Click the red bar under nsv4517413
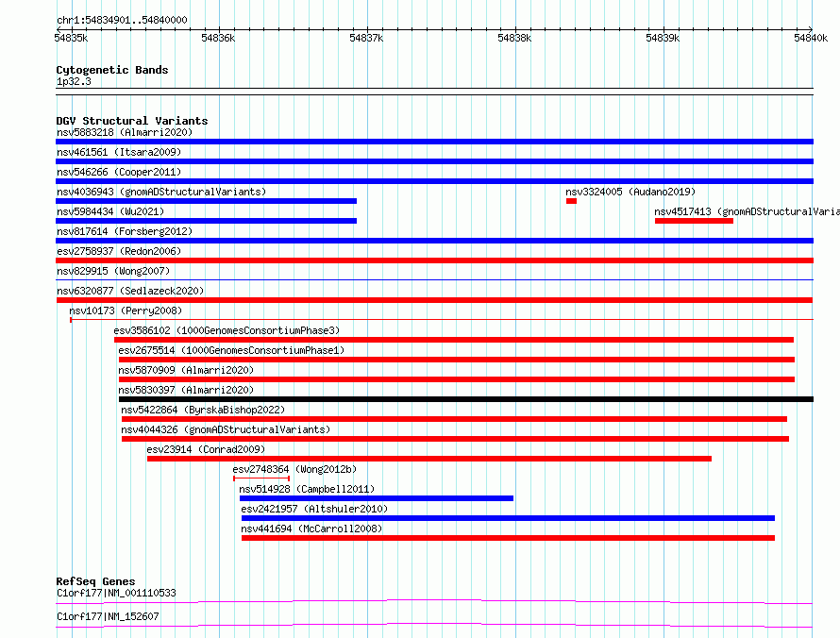840x638 pixels. tap(694, 221)
